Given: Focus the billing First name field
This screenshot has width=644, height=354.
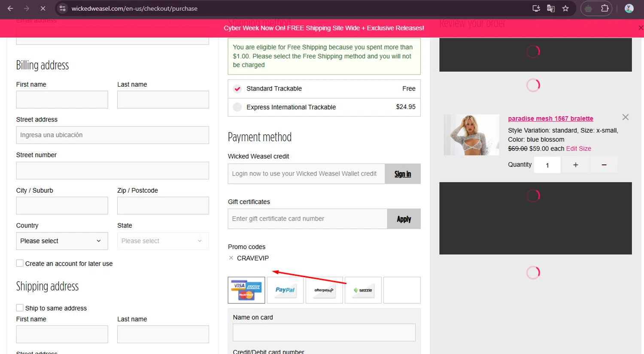Looking at the screenshot, I should click(x=62, y=100).
